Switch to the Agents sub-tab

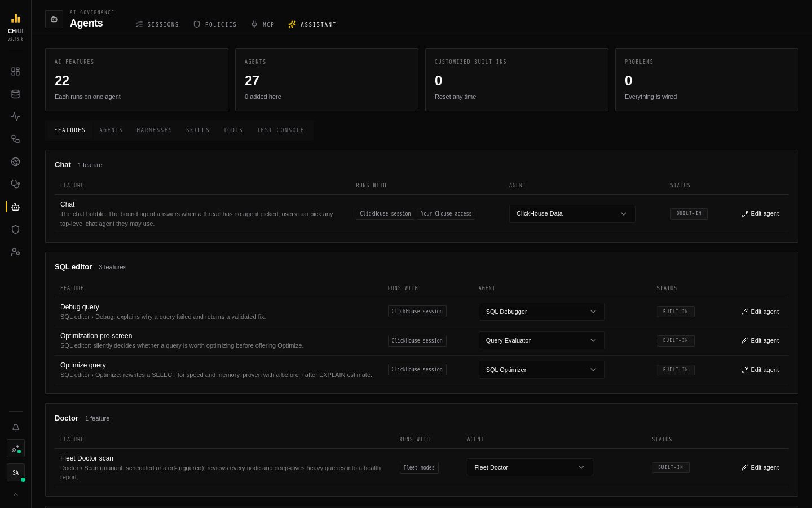coord(111,130)
